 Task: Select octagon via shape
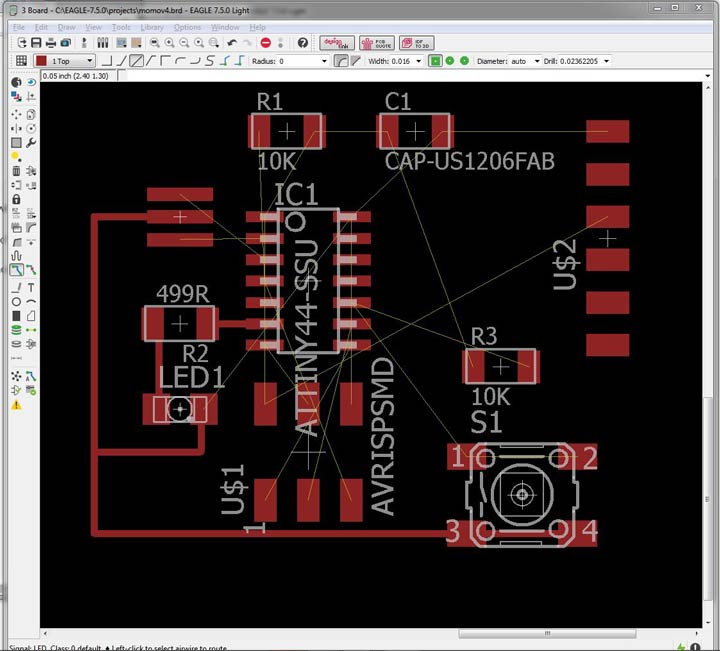(464, 61)
